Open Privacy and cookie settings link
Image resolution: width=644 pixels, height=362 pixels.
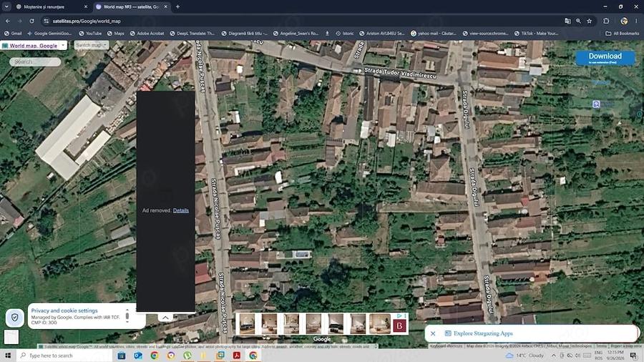64,310
